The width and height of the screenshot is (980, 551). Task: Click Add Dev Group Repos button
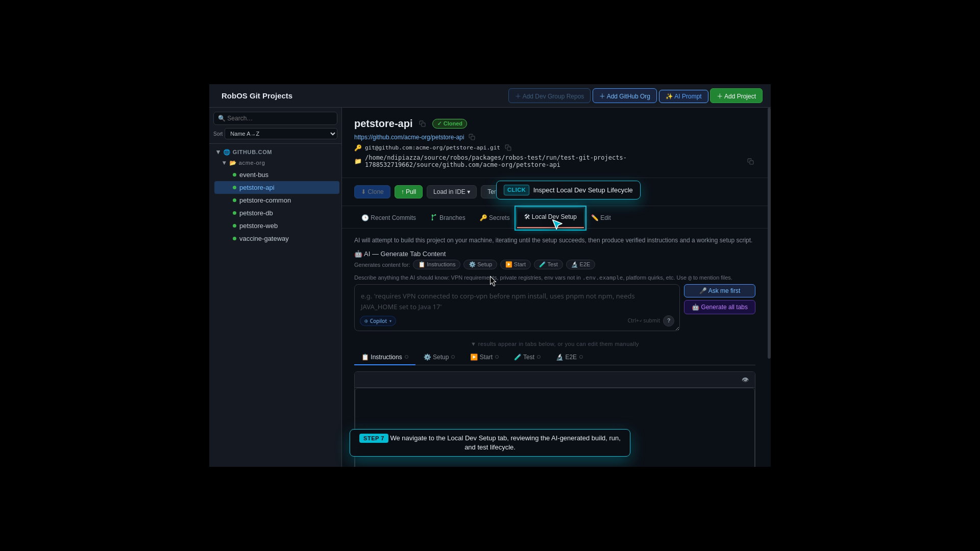[549, 96]
